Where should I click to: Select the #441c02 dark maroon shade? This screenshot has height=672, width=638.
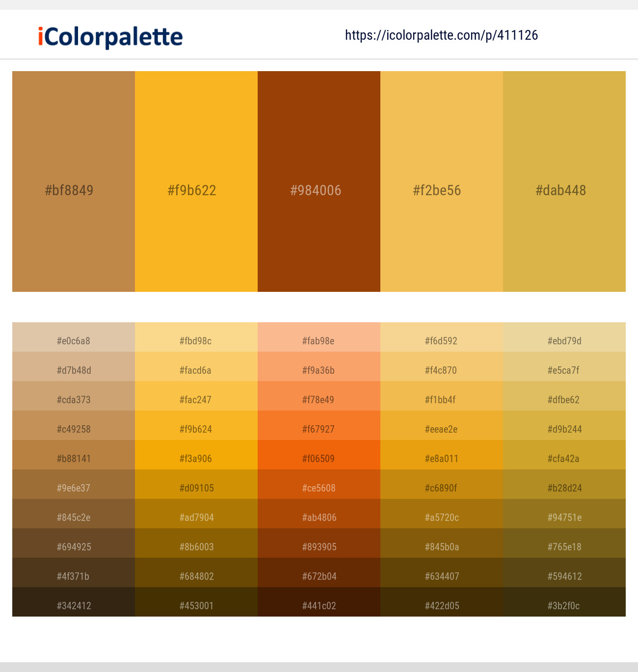[x=319, y=602]
